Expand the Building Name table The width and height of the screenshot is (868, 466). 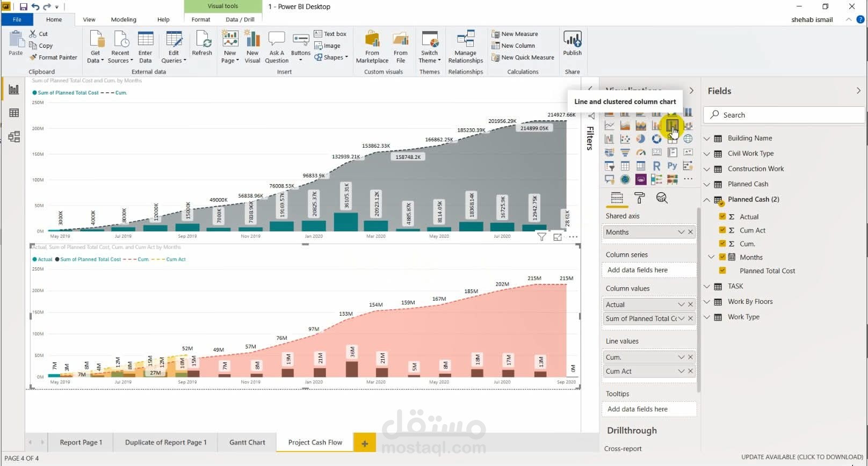point(707,139)
